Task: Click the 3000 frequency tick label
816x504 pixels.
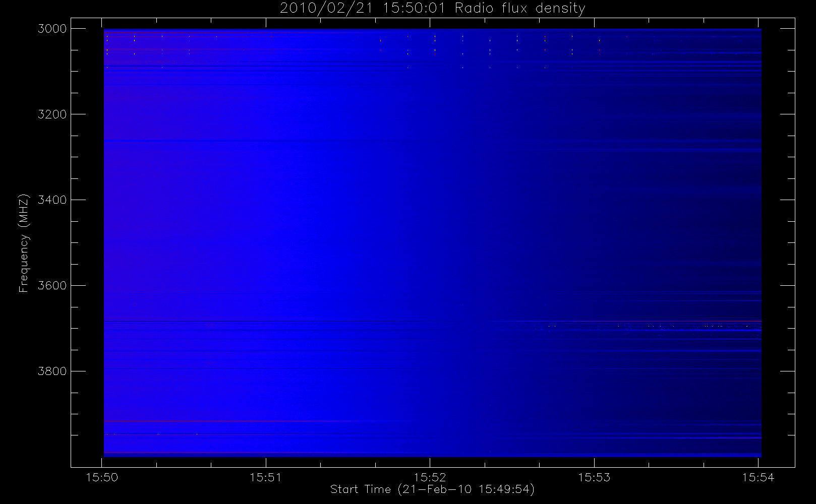Action: tap(52, 29)
